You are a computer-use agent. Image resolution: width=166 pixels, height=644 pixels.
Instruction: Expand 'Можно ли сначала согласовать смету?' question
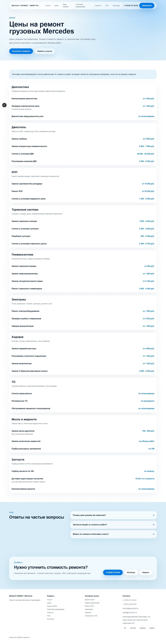[114, 534]
